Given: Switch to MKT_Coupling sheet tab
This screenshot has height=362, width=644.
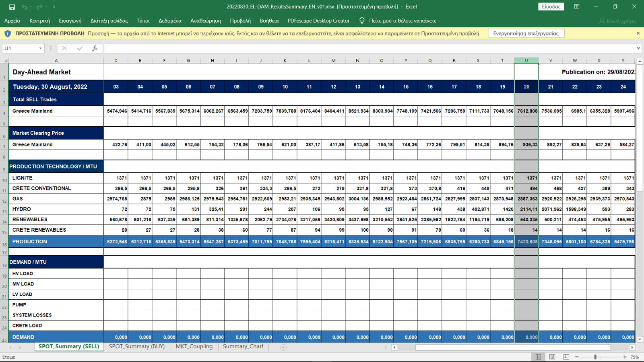Looking at the screenshot, I should [x=194, y=346].
